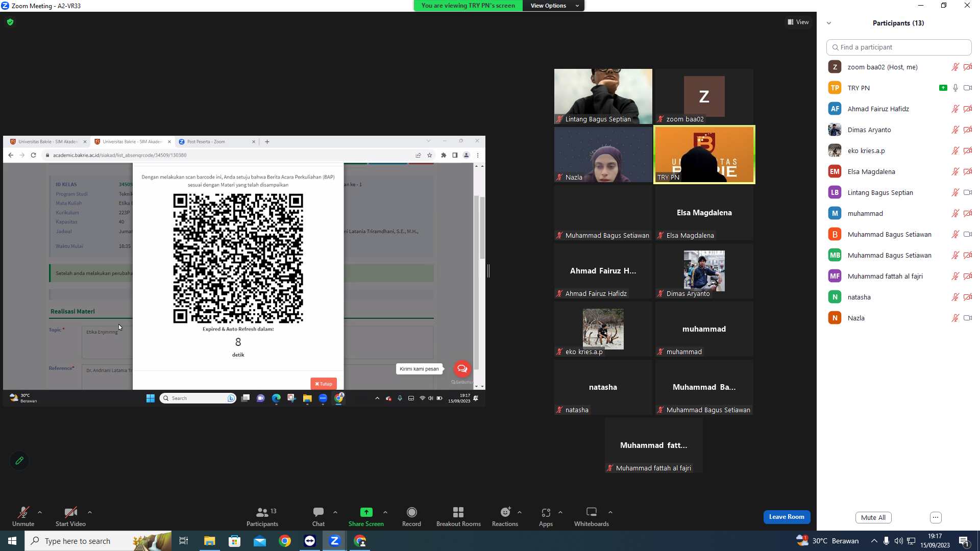Open the Participants panel button

(262, 516)
